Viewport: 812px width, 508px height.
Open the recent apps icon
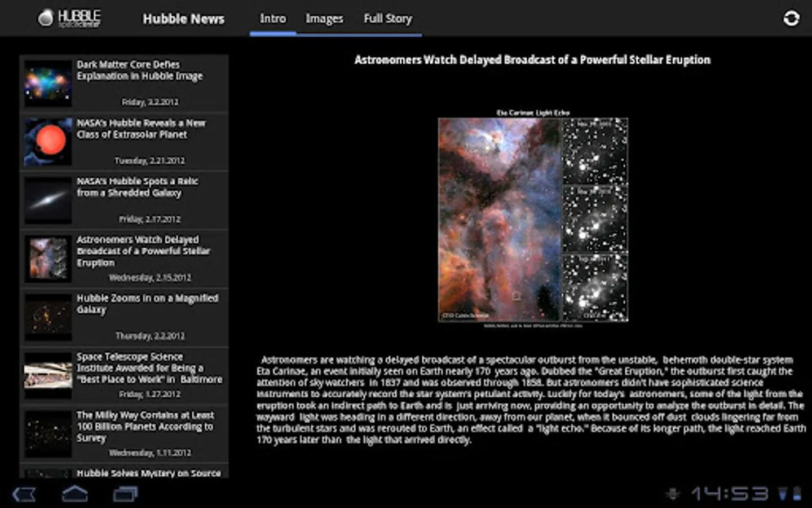pyautogui.click(x=125, y=494)
